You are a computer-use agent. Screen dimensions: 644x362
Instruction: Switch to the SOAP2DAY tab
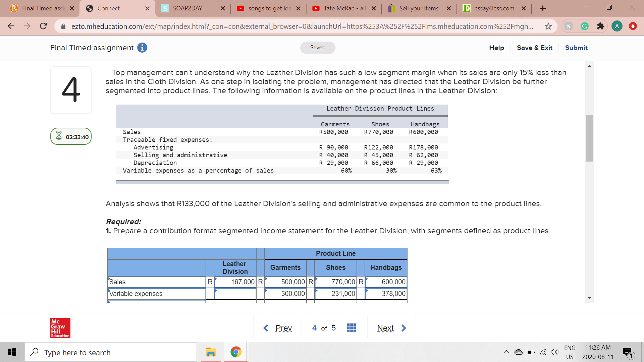point(187,8)
